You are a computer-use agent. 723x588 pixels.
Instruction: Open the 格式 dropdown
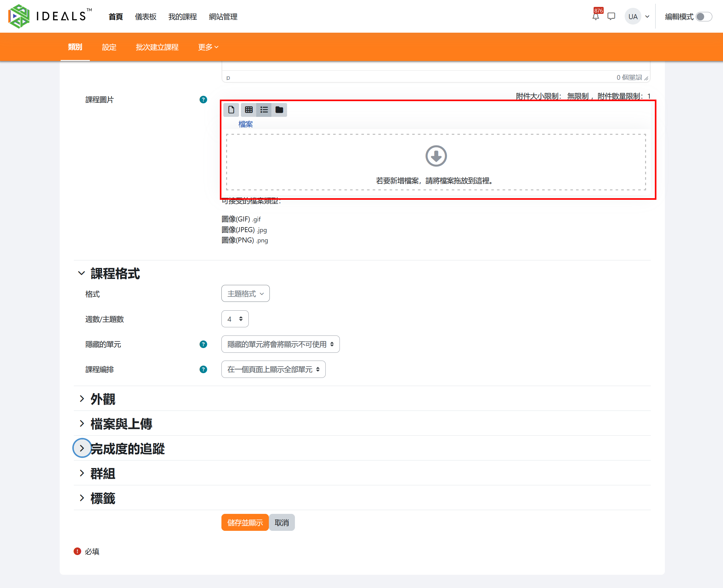[x=245, y=294]
